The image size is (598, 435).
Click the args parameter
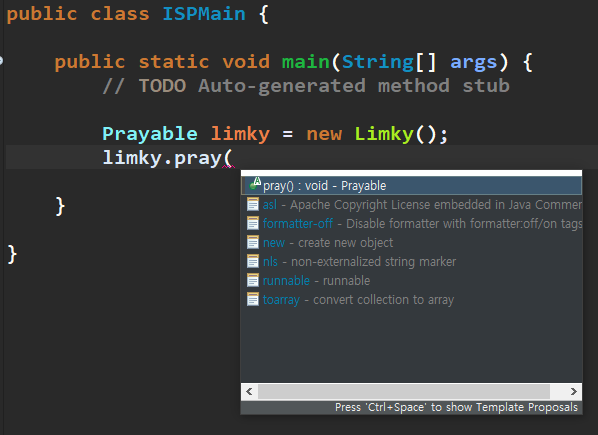click(x=474, y=63)
